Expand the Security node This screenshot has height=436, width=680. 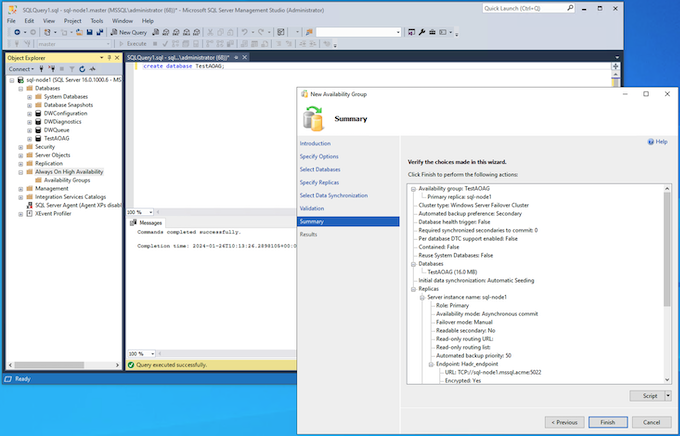20,147
